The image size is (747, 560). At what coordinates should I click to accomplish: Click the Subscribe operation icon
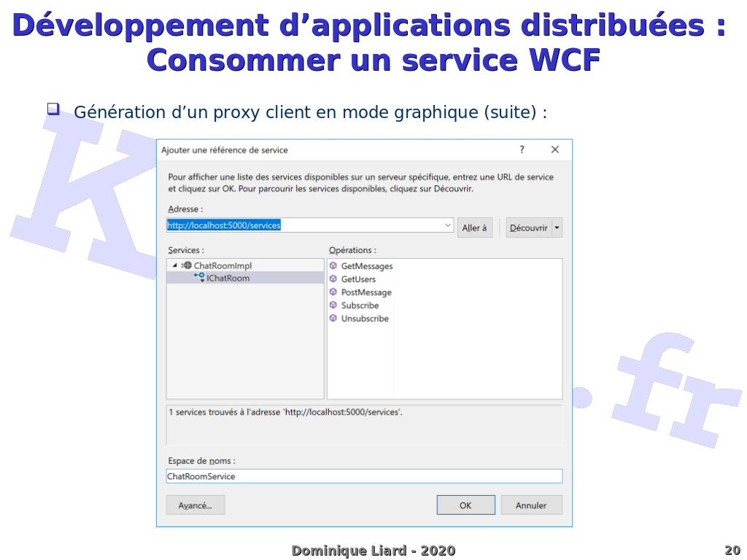(x=333, y=306)
